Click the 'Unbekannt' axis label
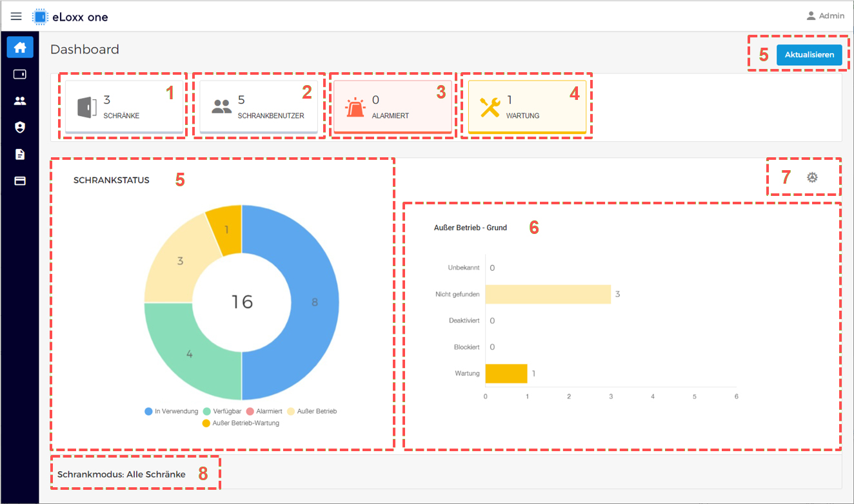The height and width of the screenshot is (504, 854). (464, 267)
